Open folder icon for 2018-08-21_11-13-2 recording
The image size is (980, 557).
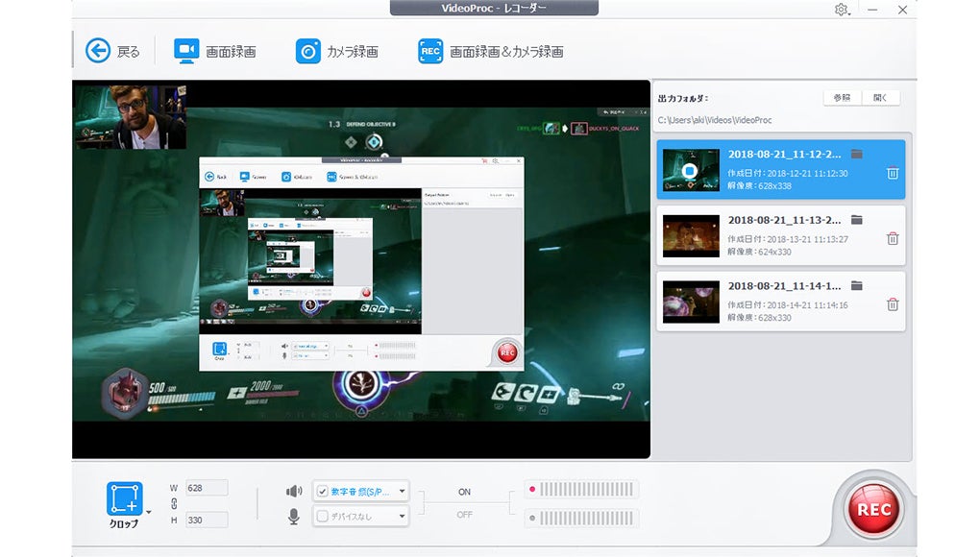(x=857, y=220)
